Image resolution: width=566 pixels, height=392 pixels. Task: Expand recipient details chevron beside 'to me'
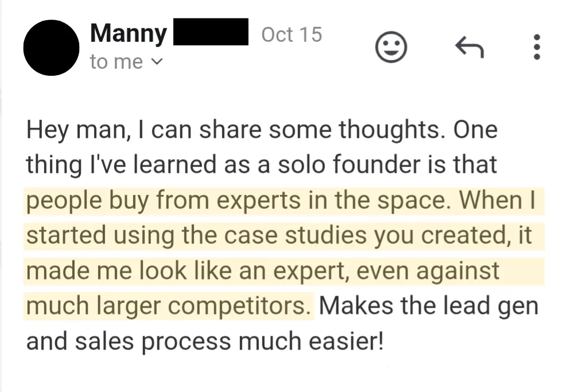(x=156, y=62)
